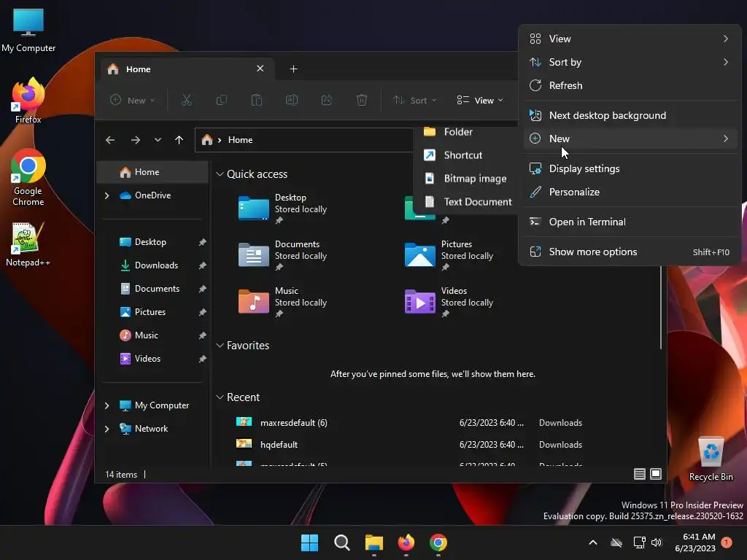747x560 pixels.
Task: Create a new Bitmap image
Action: (x=467, y=179)
